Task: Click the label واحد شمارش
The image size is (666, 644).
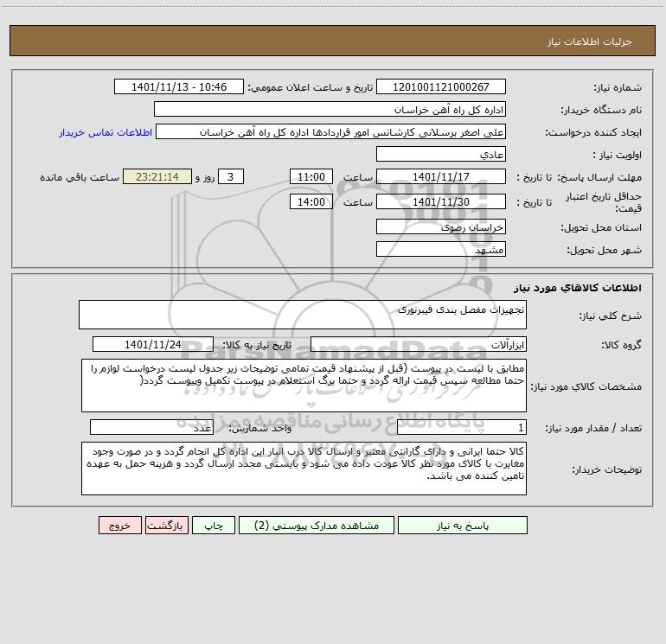Action: tap(260, 429)
